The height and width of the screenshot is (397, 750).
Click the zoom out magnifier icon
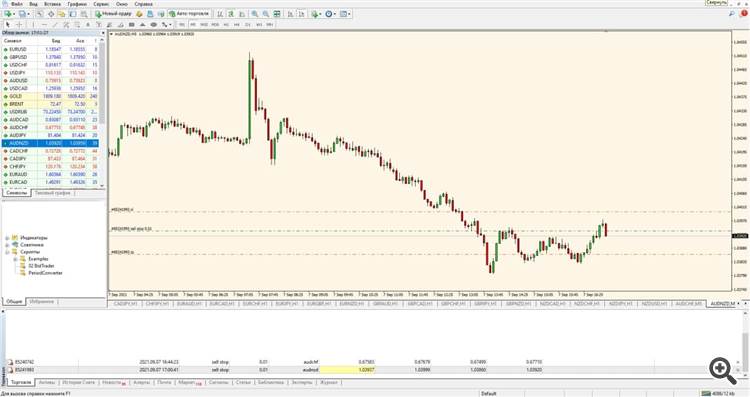click(265, 14)
